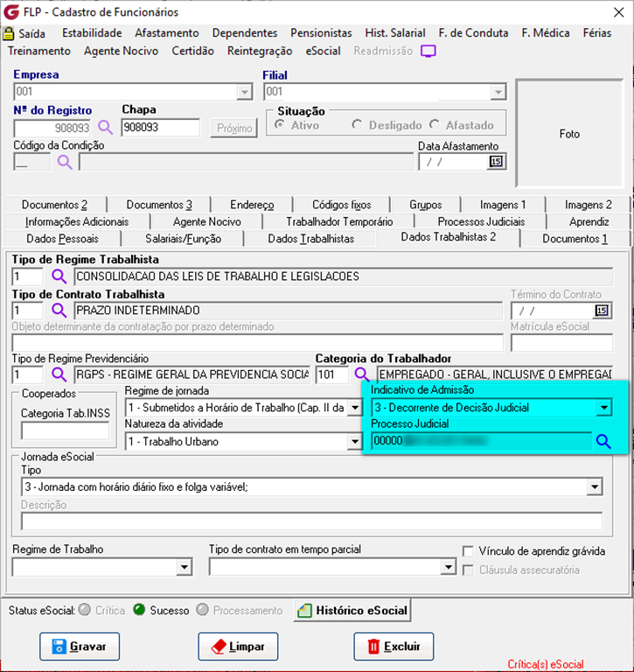Select the Afastado situation radio

click(x=435, y=125)
